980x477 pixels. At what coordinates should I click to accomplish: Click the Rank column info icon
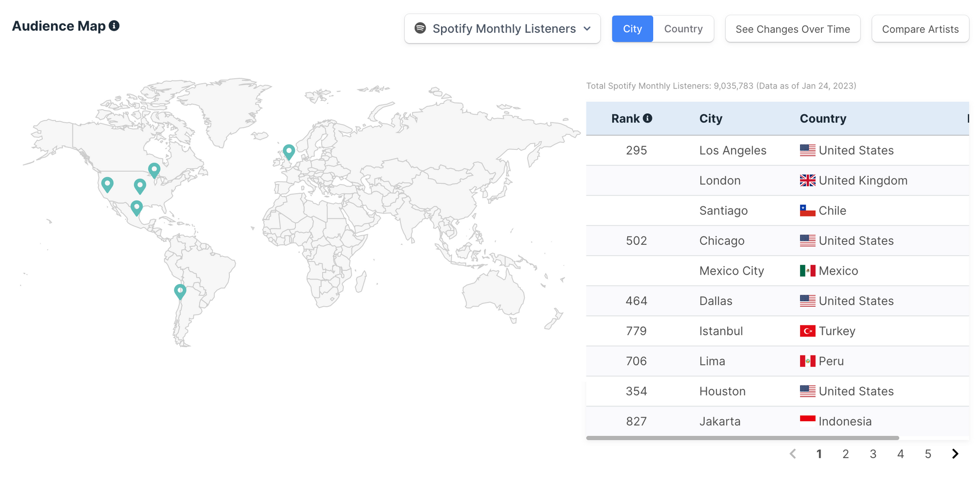point(647,119)
